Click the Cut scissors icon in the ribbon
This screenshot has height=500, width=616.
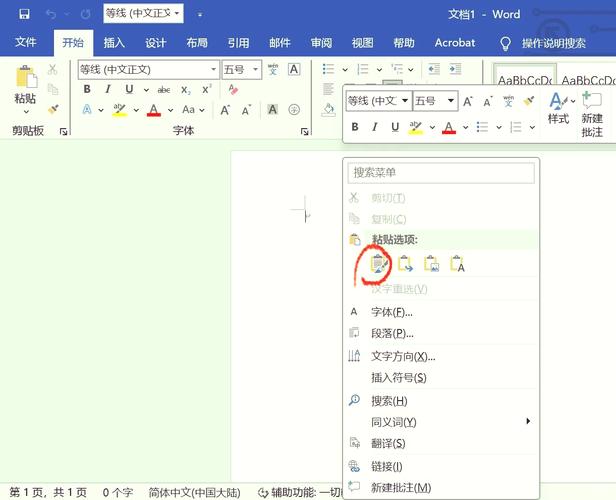click(53, 70)
